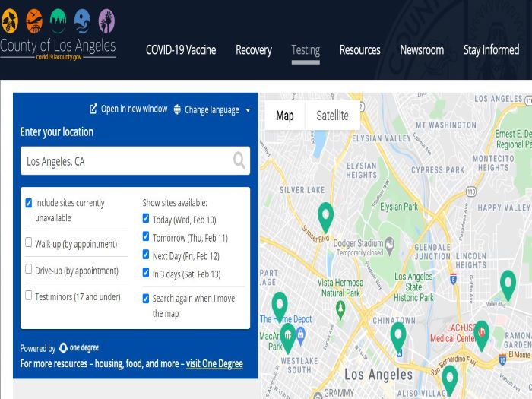Click the SILVER LAKE map label
Screen dimensions: 532x399
coord(302,190)
